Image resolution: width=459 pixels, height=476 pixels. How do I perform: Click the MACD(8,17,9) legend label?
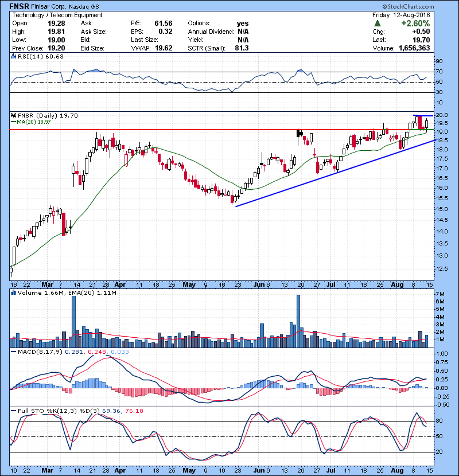point(40,352)
